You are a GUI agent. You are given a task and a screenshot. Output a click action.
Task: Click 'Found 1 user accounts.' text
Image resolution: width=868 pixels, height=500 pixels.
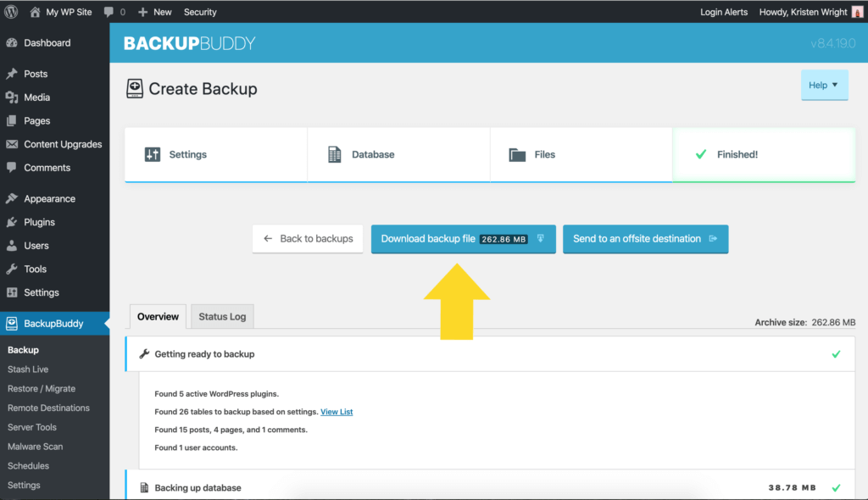(x=196, y=447)
